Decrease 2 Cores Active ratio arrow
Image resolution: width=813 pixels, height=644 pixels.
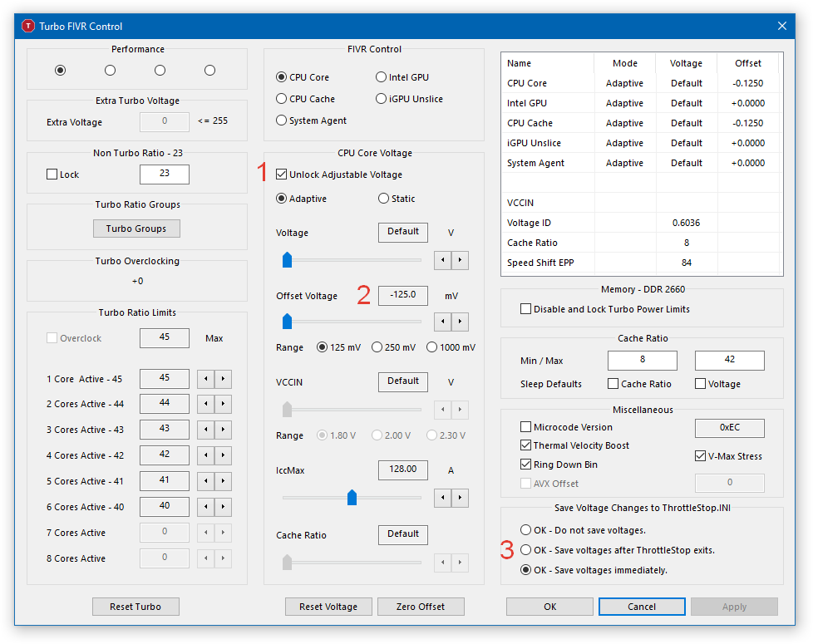[206, 404]
